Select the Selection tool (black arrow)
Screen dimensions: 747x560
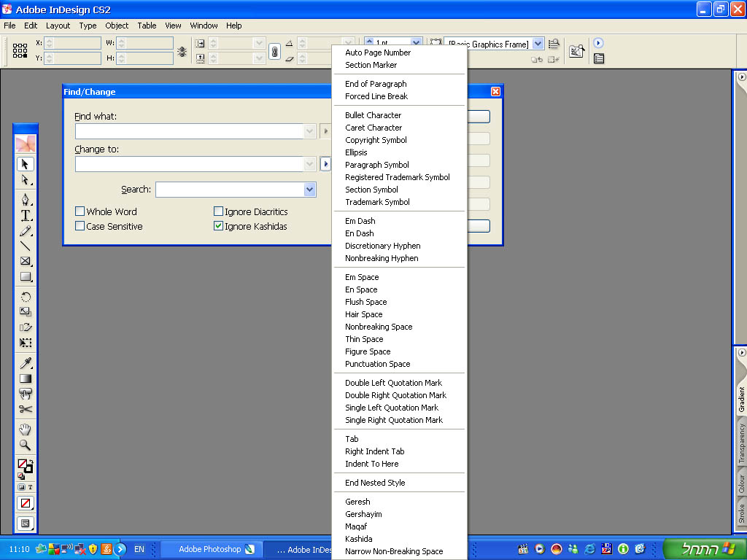26,164
